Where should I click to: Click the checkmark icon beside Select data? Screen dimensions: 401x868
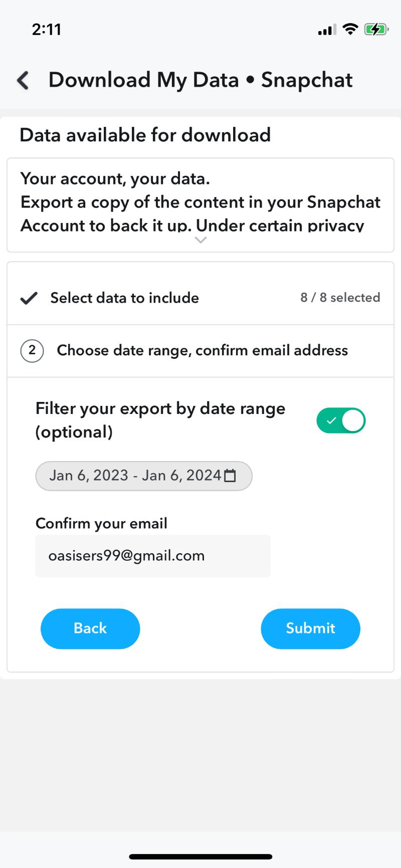[x=29, y=298]
